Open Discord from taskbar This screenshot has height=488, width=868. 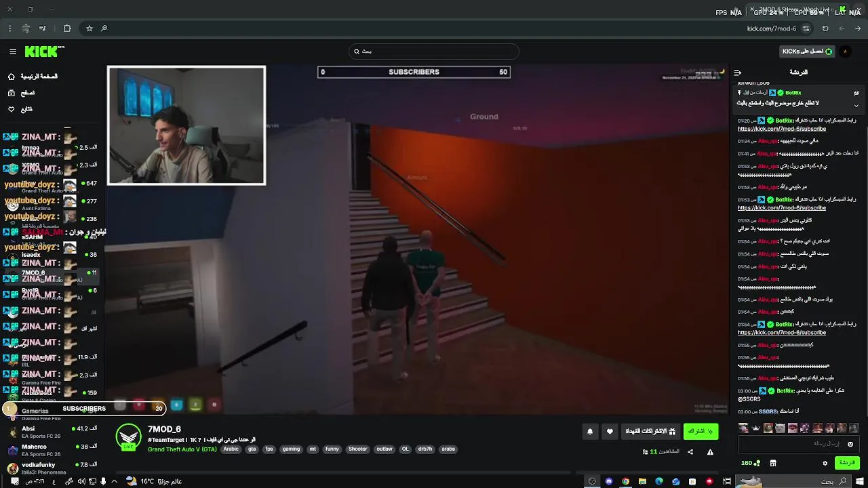[x=609, y=481]
